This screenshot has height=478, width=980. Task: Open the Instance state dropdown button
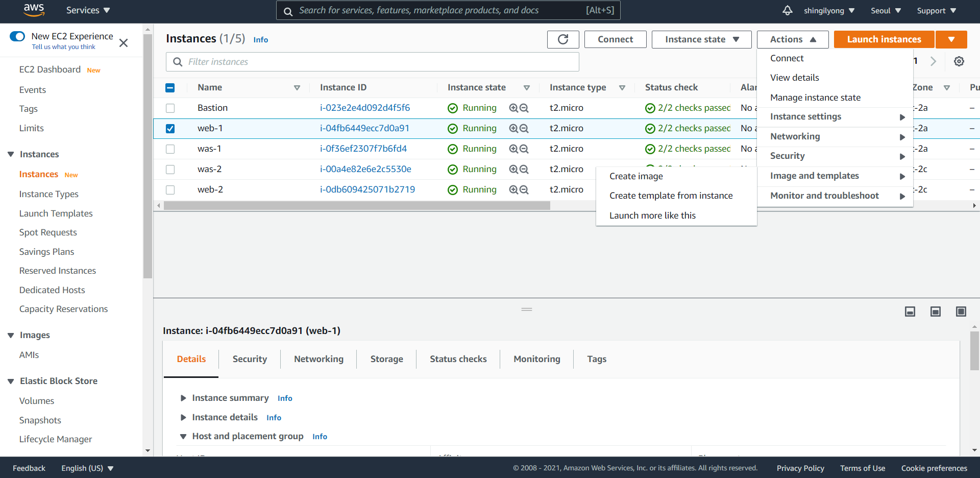tap(701, 39)
